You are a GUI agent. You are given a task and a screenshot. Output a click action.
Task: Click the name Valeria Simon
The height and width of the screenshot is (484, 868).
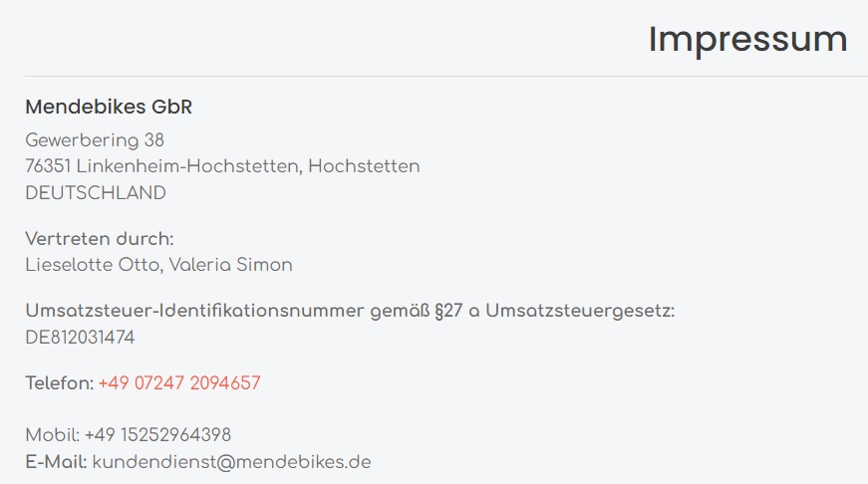pos(231,265)
